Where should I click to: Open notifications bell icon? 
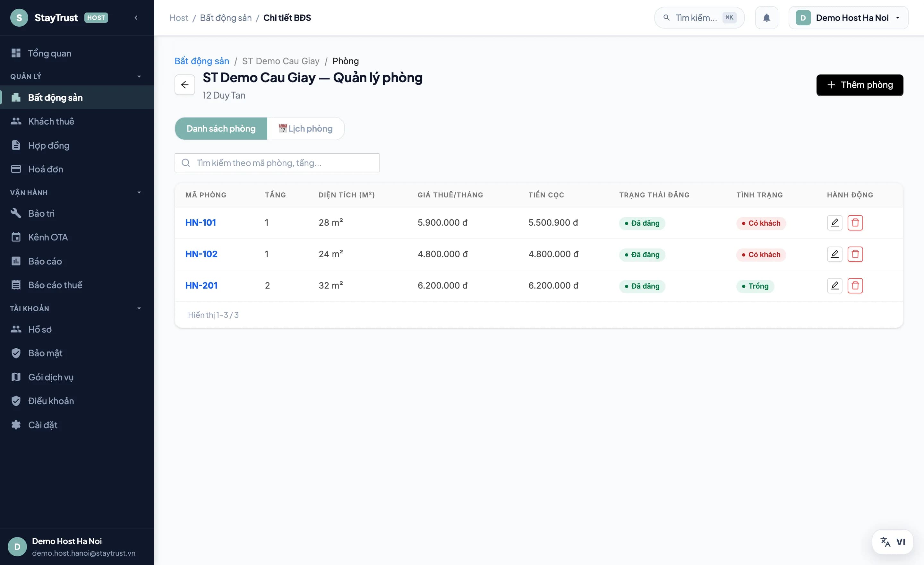766,18
